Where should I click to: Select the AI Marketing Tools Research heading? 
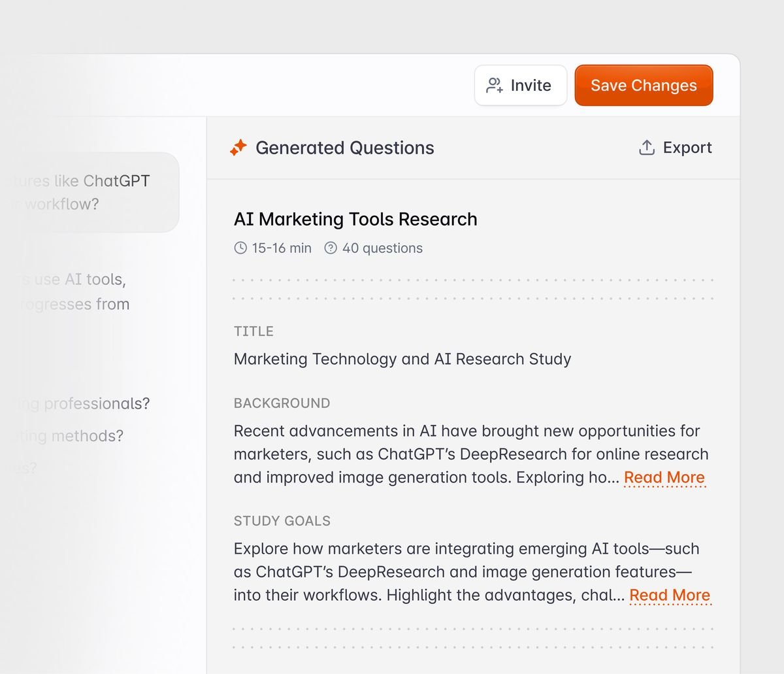click(x=355, y=219)
